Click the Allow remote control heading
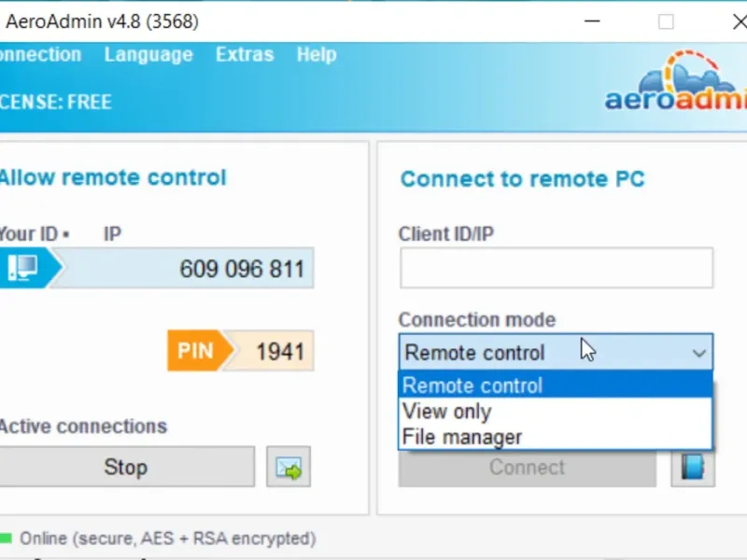The width and height of the screenshot is (747, 560). tap(113, 177)
